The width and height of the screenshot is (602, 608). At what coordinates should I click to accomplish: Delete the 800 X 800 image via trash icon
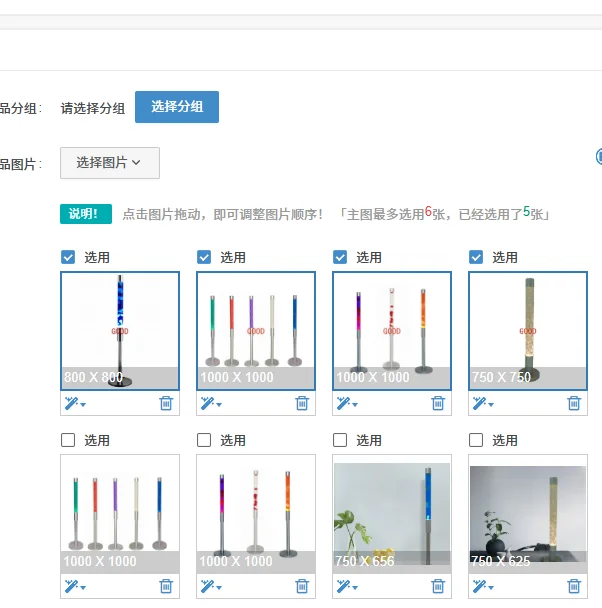(166, 403)
